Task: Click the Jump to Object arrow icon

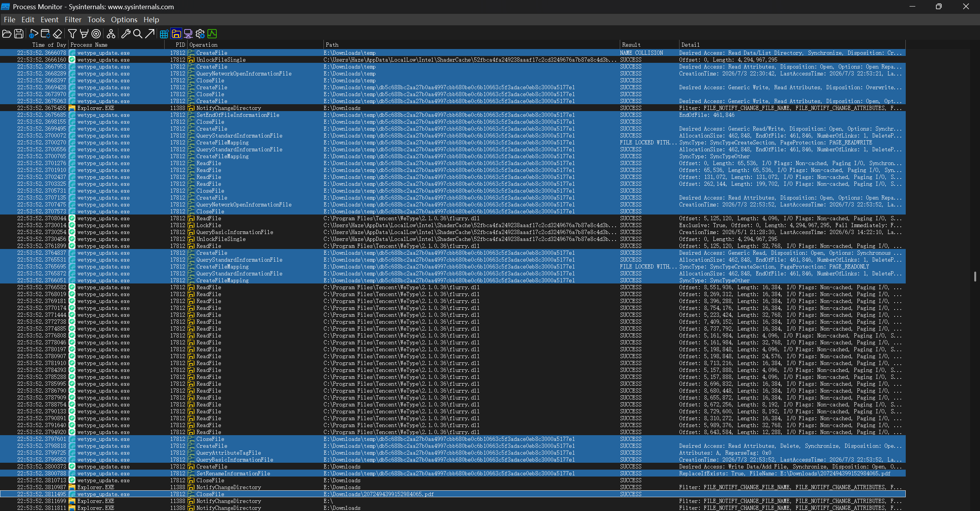Action: (x=150, y=34)
